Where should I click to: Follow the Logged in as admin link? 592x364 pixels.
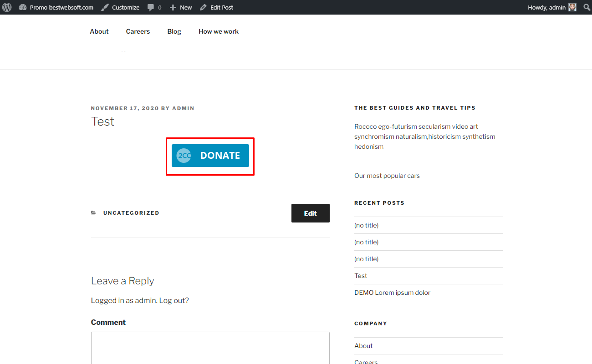[124, 300]
